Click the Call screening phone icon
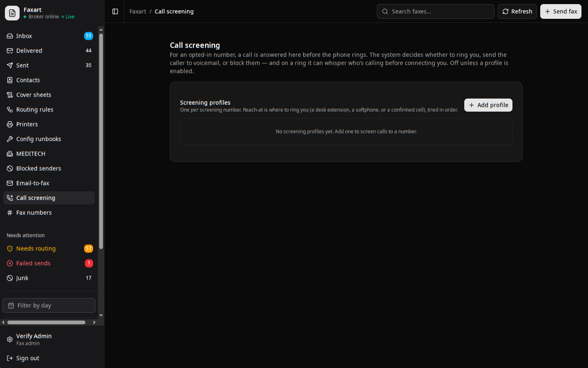Viewport: 588px width, 368px height. pos(10,198)
